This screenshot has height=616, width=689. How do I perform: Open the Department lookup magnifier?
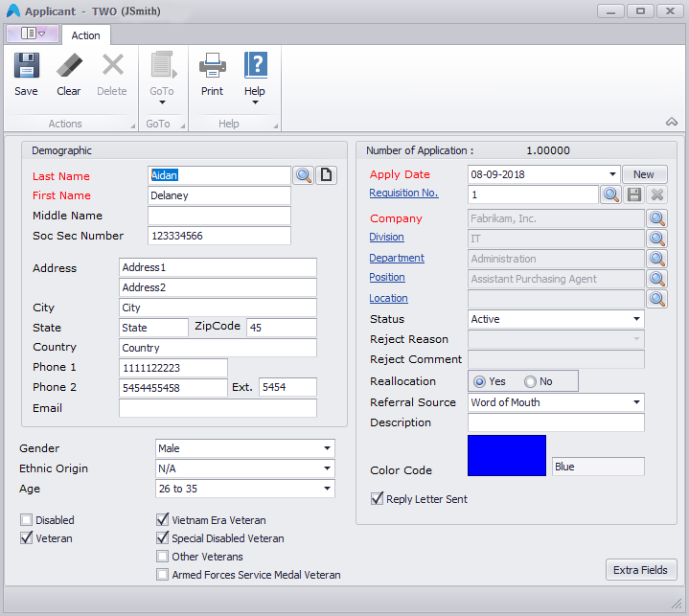coord(657,259)
